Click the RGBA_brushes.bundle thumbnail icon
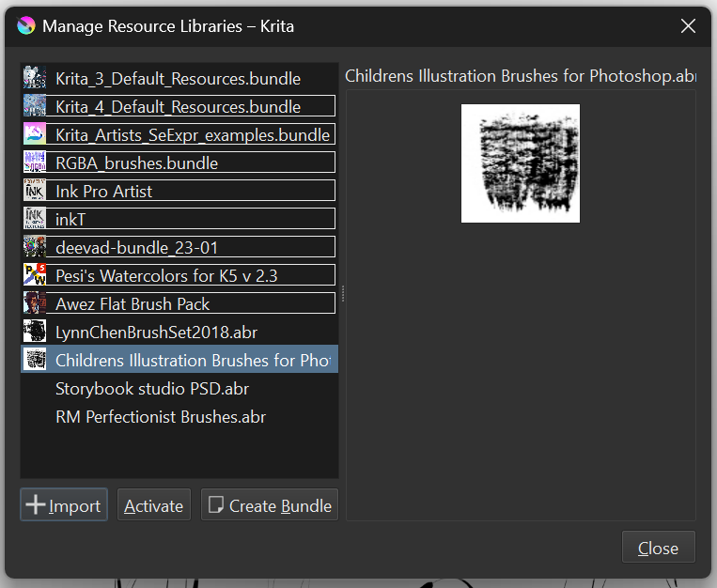Image resolution: width=717 pixels, height=588 pixels. point(35,162)
